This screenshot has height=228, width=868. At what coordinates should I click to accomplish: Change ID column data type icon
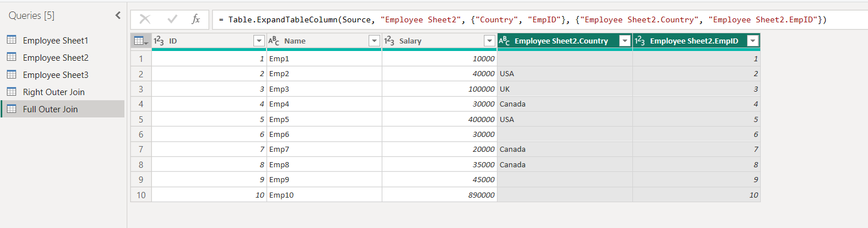159,41
